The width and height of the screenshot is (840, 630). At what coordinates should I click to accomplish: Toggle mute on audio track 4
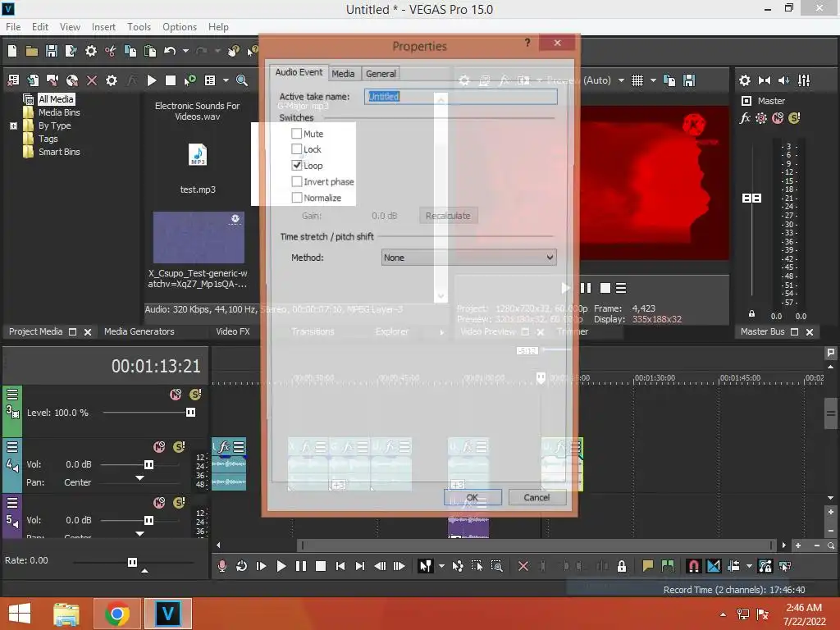click(159, 447)
